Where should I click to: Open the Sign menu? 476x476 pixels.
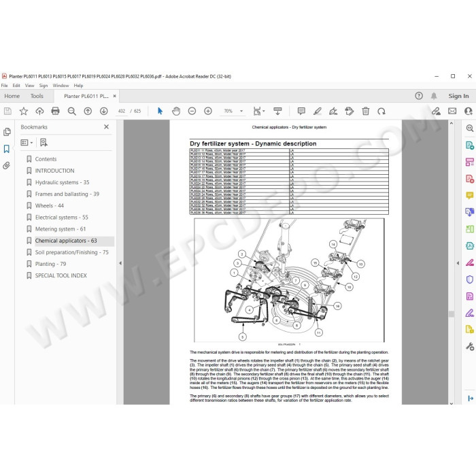click(x=44, y=86)
